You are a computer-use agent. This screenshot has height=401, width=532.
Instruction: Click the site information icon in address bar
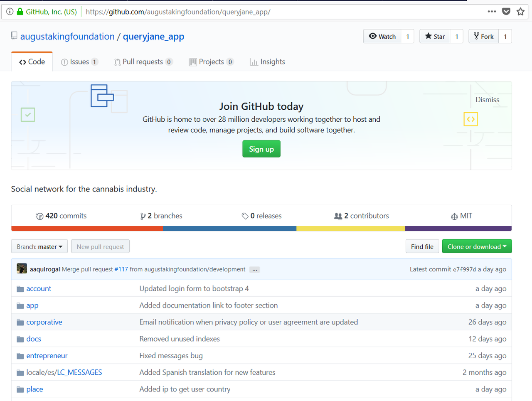coord(10,12)
